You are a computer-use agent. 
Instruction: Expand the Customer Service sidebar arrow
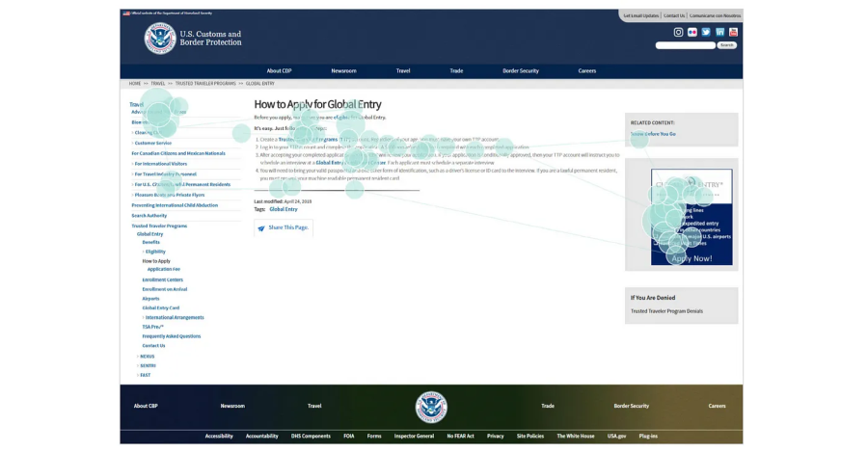132,144
